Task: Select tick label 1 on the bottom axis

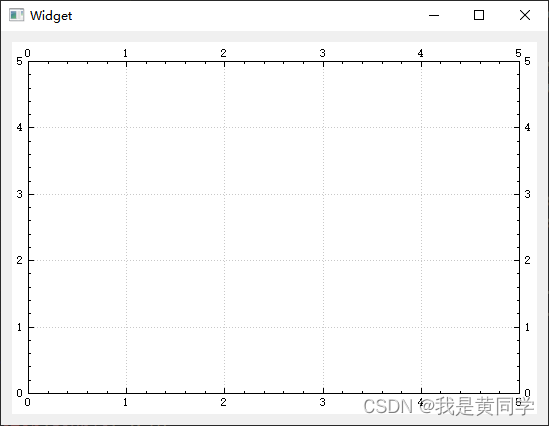Action: 125,402
